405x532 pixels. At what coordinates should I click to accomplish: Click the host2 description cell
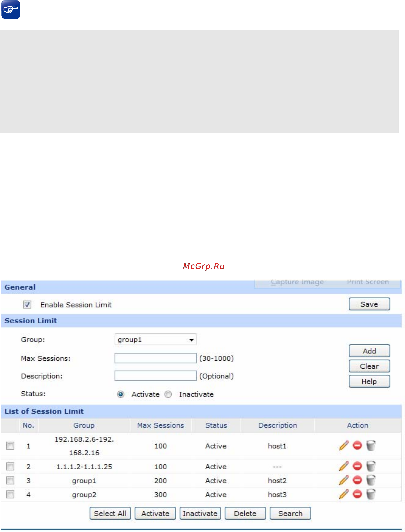pos(277,481)
